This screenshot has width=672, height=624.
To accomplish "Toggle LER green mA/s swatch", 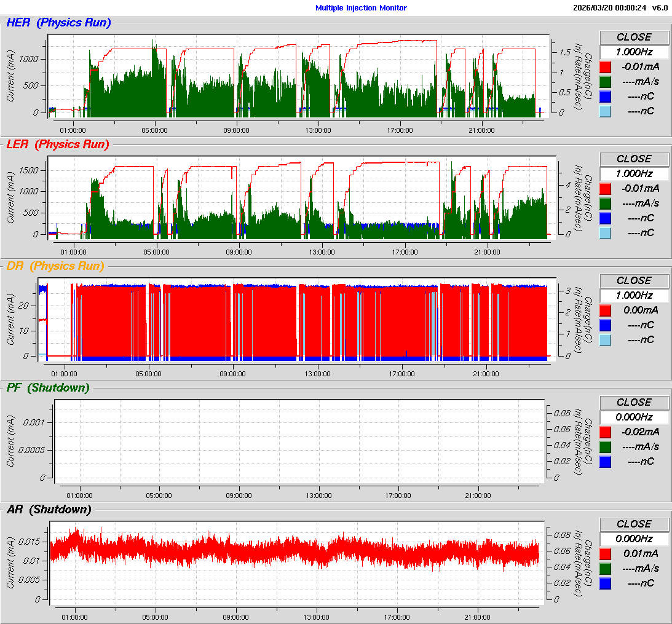I will tap(606, 203).
